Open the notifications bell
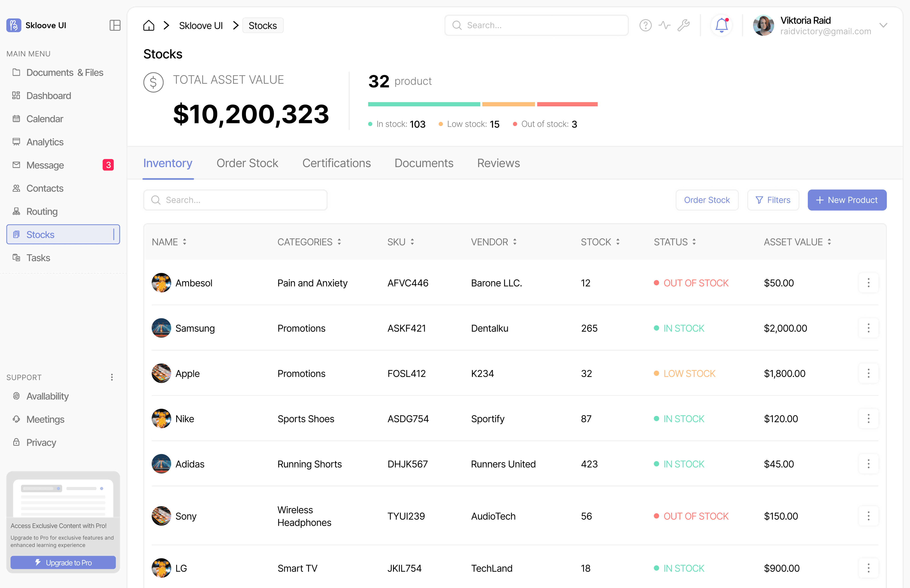Image resolution: width=910 pixels, height=588 pixels. pyautogui.click(x=721, y=25)
